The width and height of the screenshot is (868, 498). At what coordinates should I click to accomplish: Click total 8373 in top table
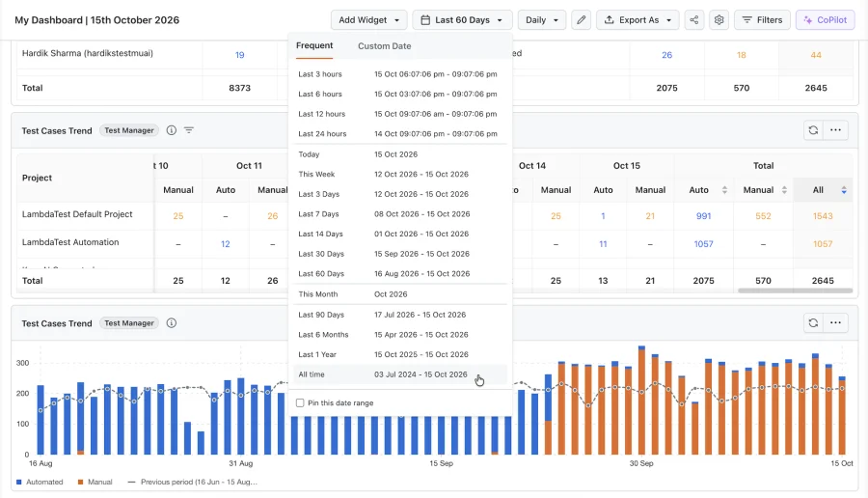240,88
